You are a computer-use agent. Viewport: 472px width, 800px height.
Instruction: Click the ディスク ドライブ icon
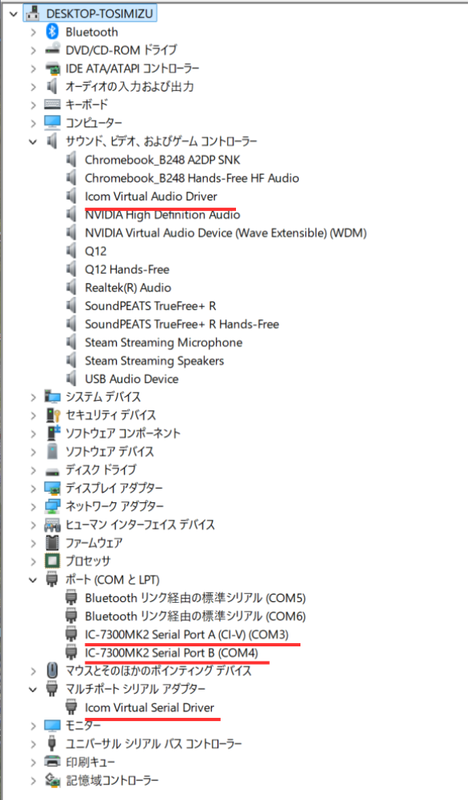pyautogui.click(x=52, y=470)
